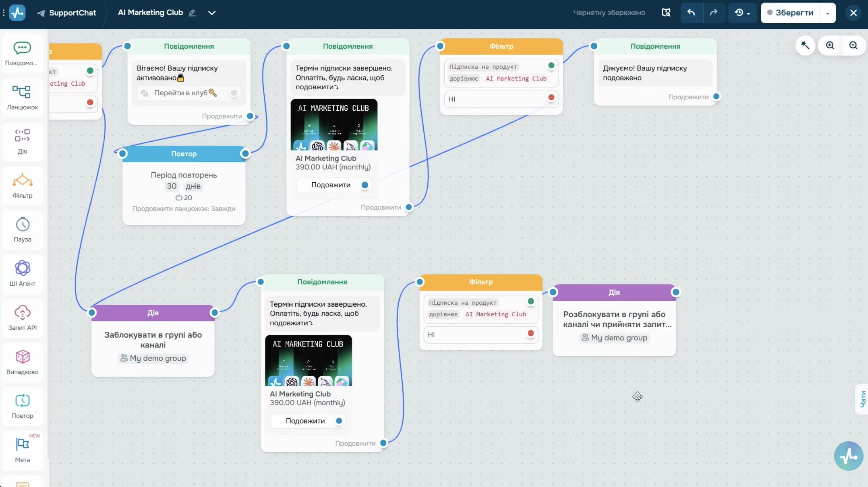
Task: Click the Чернетку збережено status
Action: [609, 13]
